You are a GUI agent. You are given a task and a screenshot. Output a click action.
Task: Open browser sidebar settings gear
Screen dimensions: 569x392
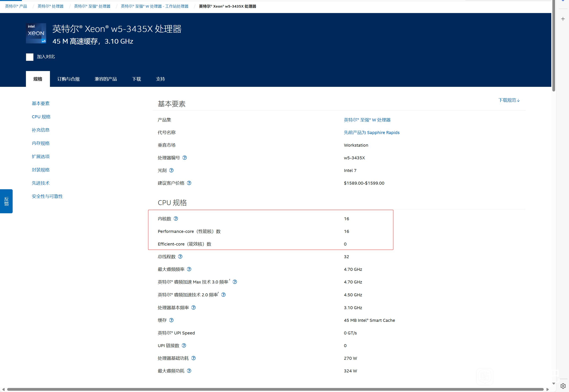563,386
